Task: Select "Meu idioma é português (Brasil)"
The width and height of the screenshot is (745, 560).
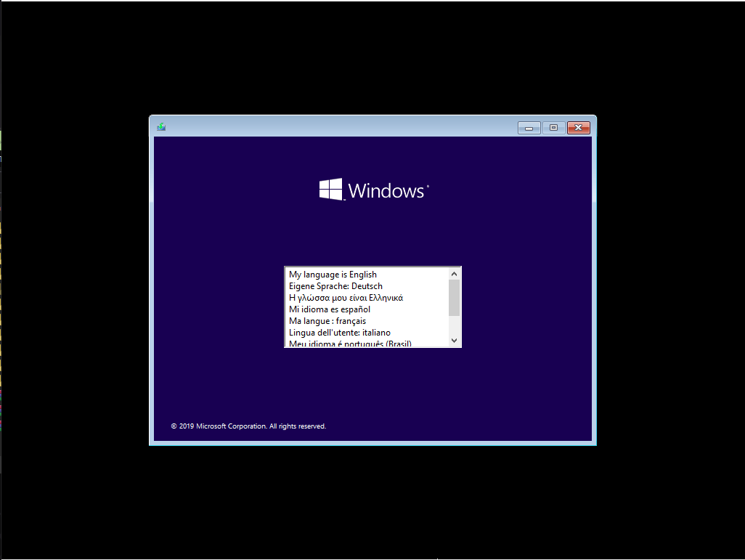Action: (x=367, y=343)
